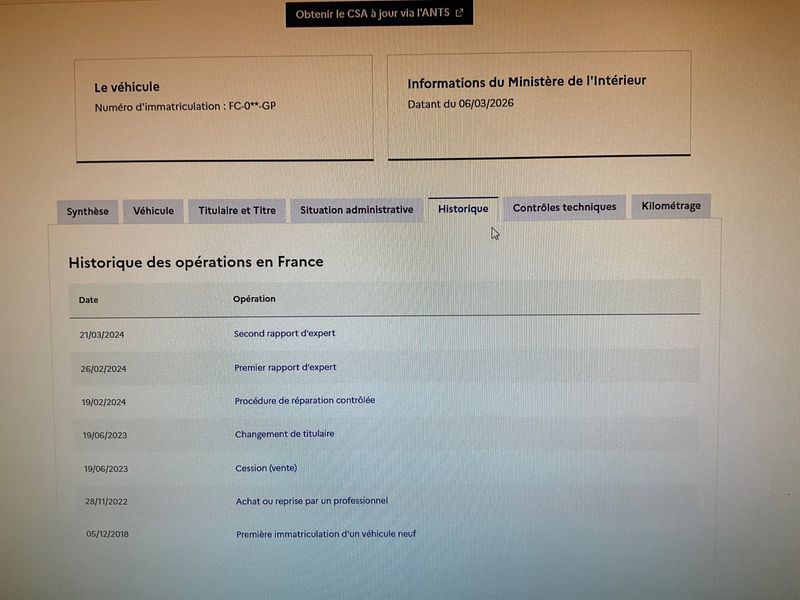Click 'Changement de titulaire' entry
The image size is (800, 600).
point(284,434)
